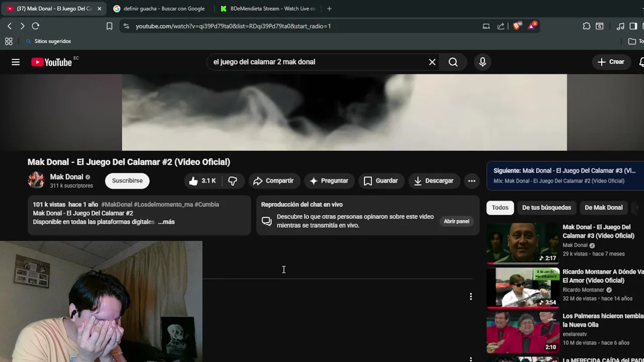The image size is (644, 362).
Task: Expand description with ...más
Action: pos(166,222)
